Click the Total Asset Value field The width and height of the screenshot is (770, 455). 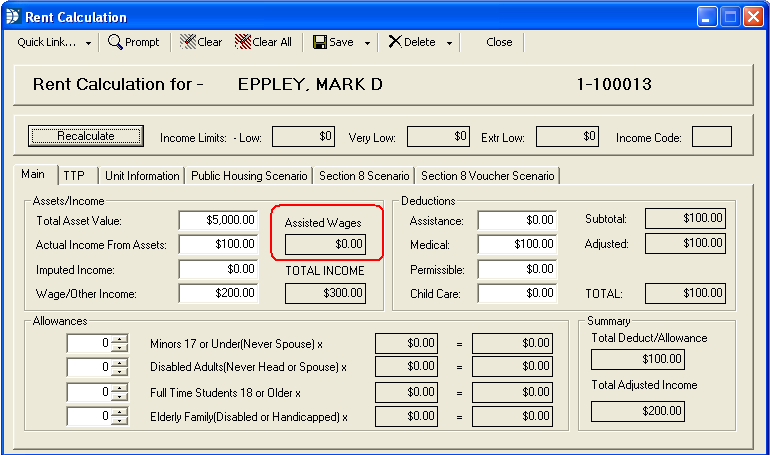[x=218, y=220]
